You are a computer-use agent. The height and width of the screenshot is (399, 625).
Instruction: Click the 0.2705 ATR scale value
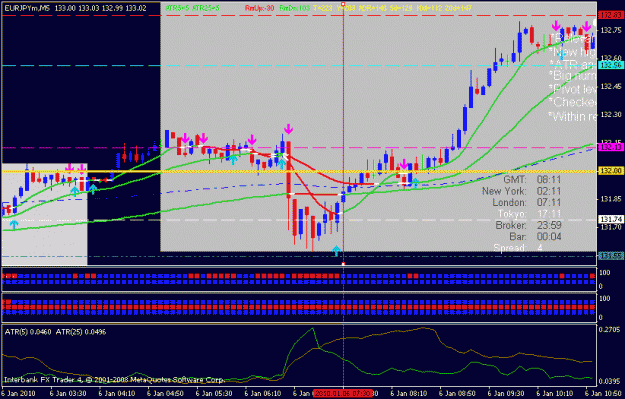(x=610, y=329)
